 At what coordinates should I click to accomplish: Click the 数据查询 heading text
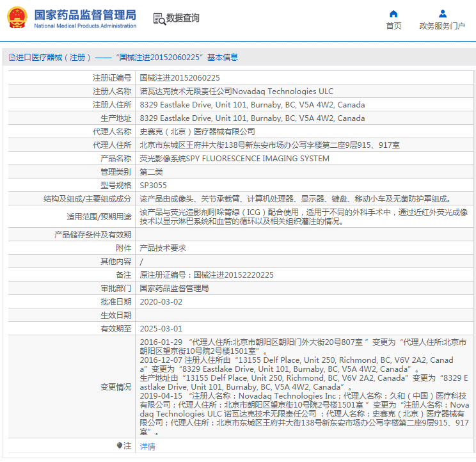point(182,18)
